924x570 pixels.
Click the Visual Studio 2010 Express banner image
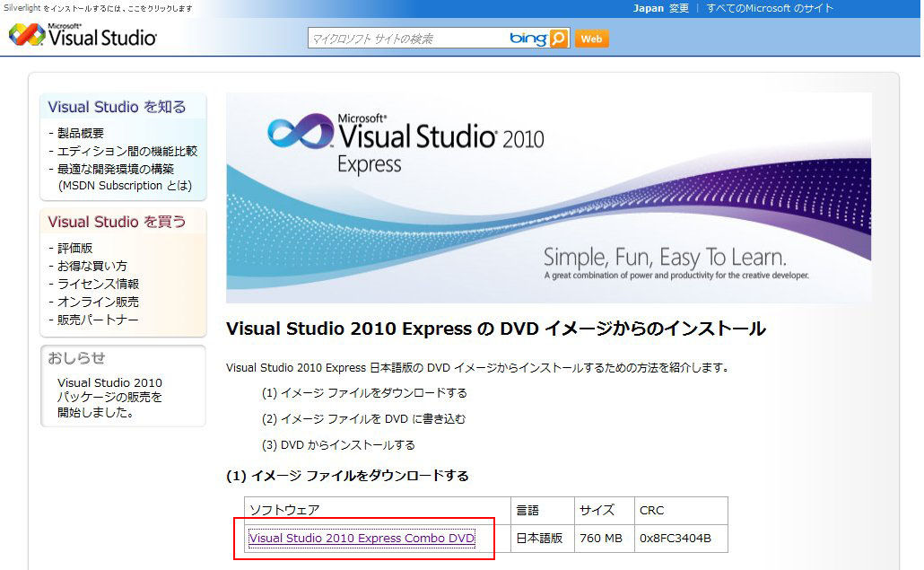tap(548, 197)
